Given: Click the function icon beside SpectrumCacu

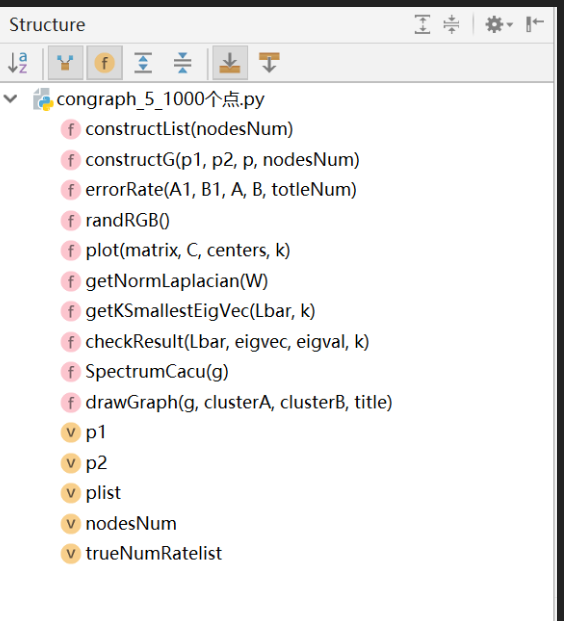Looking at the screenshot, I should tap(71, 372).
